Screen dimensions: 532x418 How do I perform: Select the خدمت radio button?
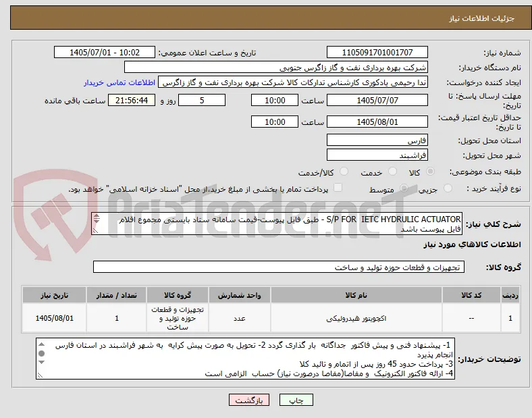[x=392, y=172]
